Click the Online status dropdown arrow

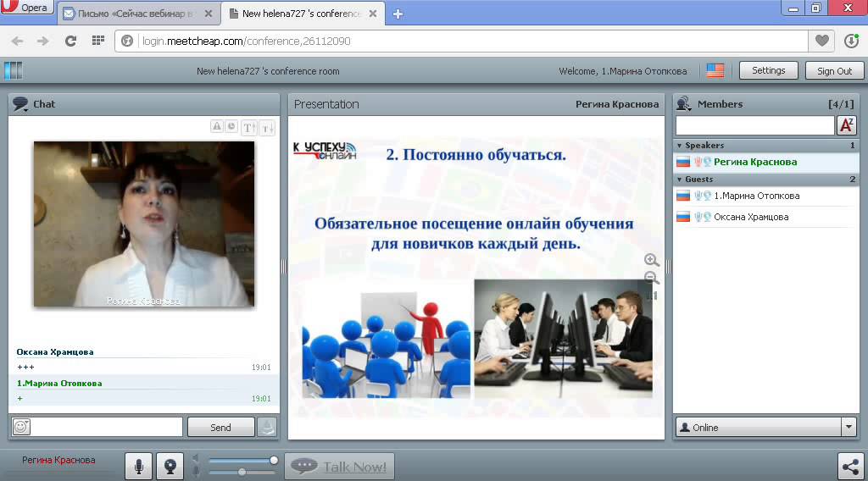click(849, 428)
